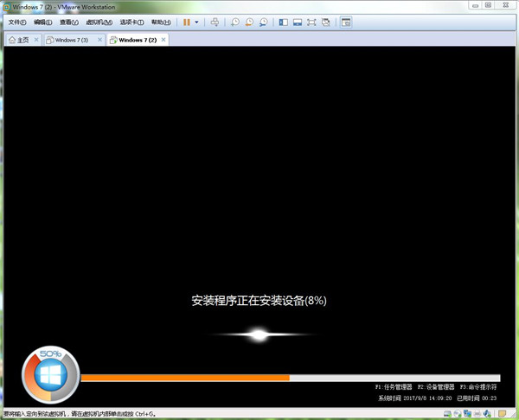Click the sound card status bar icon

click(x=487, y=414)
